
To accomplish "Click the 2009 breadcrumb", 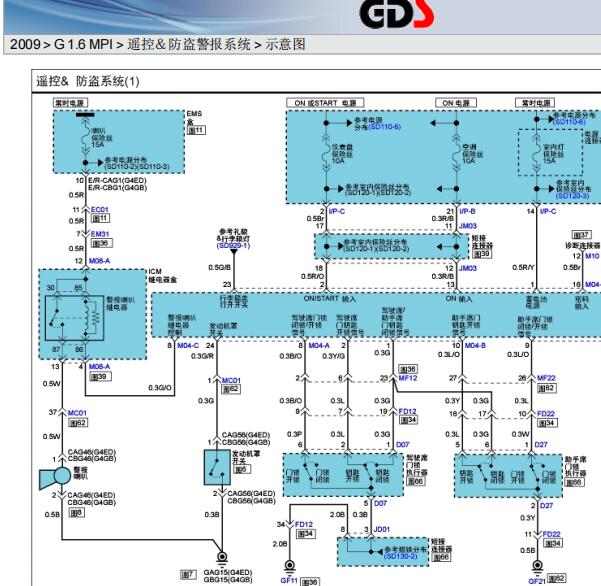I will 25,44.
